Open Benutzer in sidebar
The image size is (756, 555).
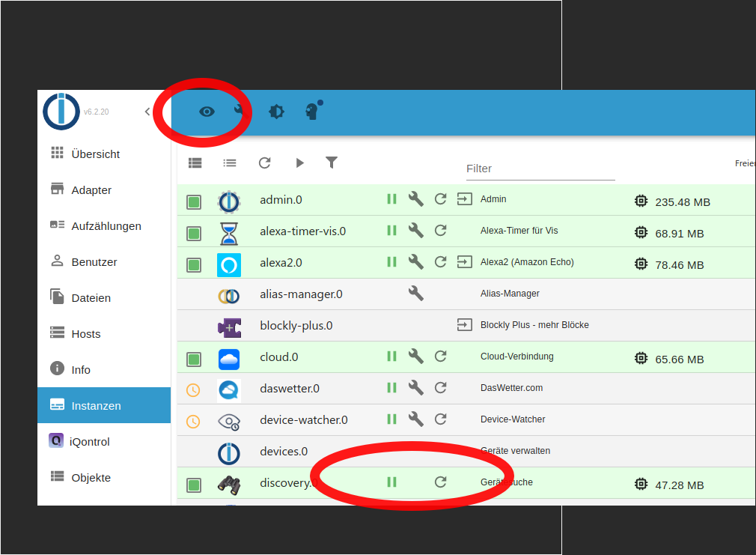point(104,262)
